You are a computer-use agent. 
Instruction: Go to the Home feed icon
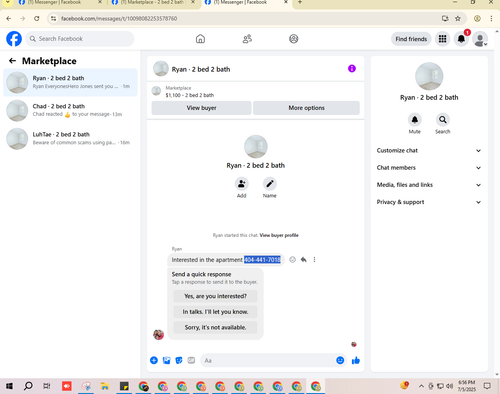tap(200, 39)
